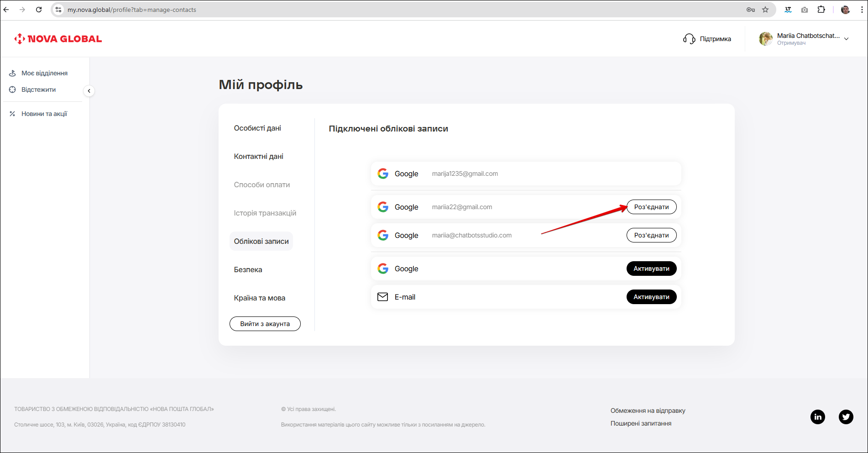
Task: Reload the page
Action: [x=39, y=10]
